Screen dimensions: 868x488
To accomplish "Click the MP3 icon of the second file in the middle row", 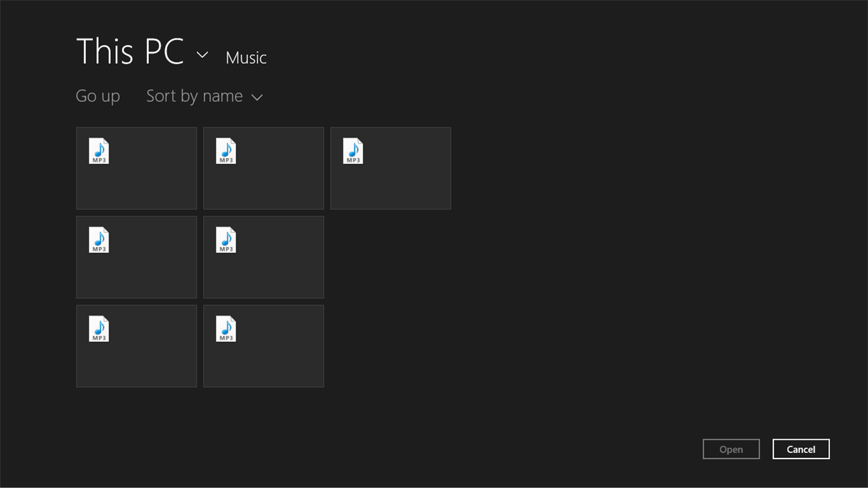I will (226, 240).
